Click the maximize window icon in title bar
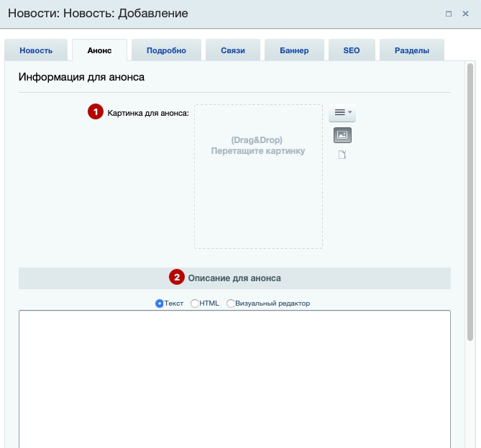The width and height of the screenshot is (481, 448). 449,14
